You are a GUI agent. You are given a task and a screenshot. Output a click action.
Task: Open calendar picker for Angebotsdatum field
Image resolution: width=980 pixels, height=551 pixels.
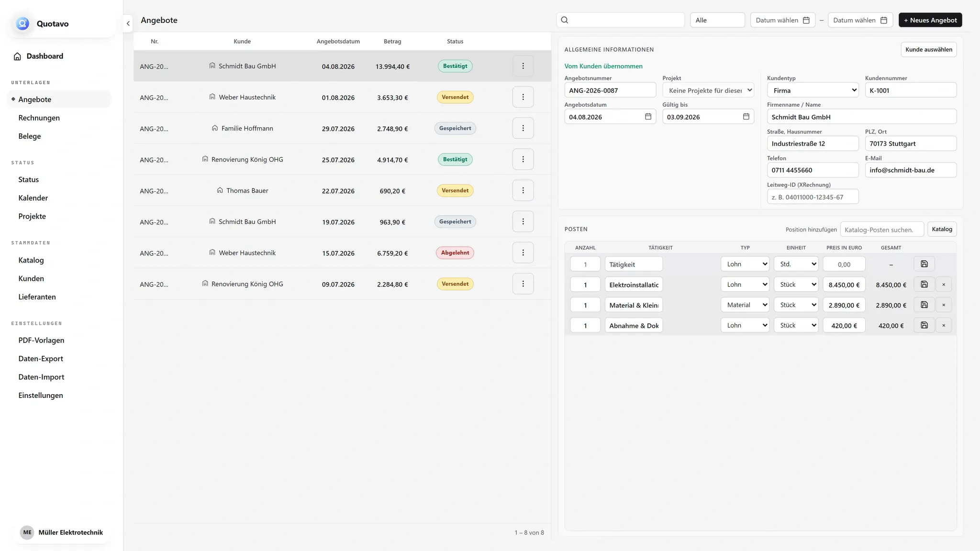tap(648, 117)
